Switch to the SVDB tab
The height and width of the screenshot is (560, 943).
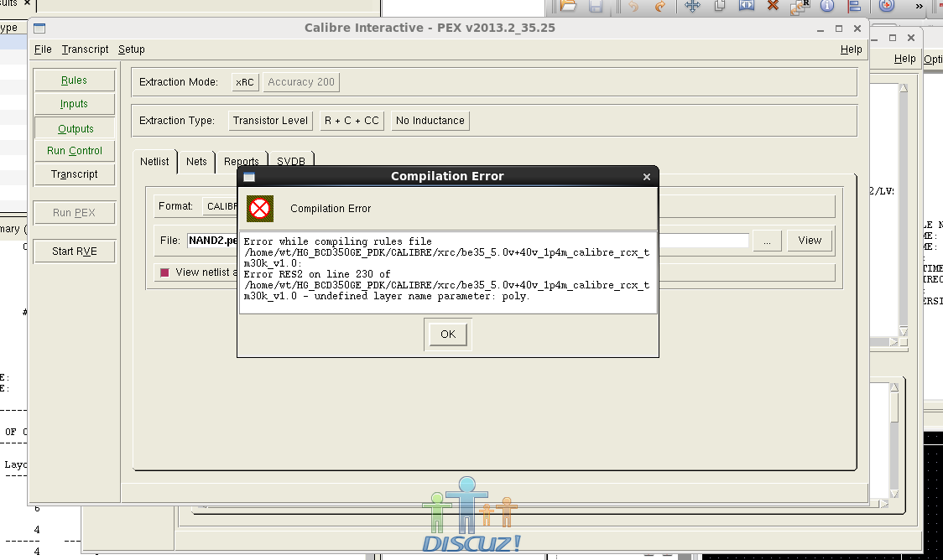pos(291,160)
